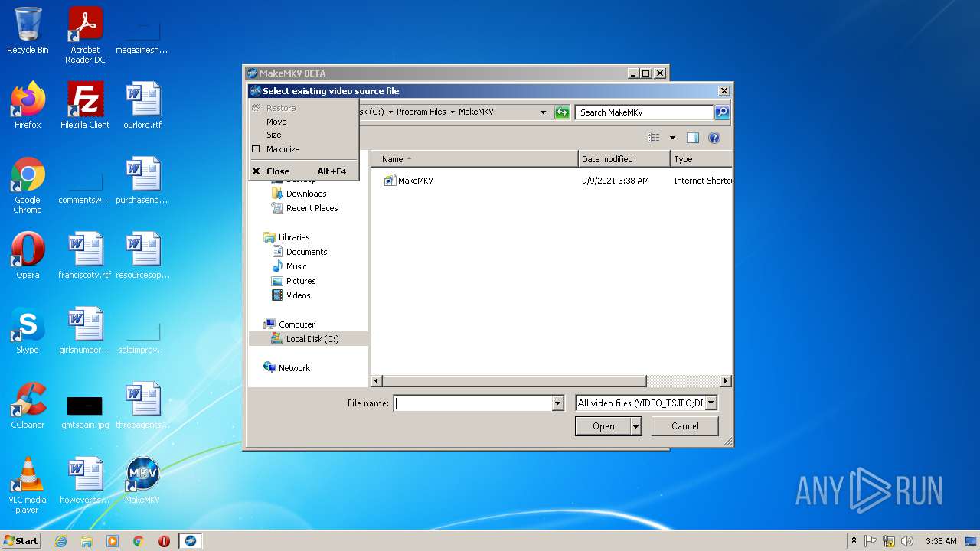Expand the Open button split arrow
Viewport: 980px width, 551px height.
click(x=635, y=426)
